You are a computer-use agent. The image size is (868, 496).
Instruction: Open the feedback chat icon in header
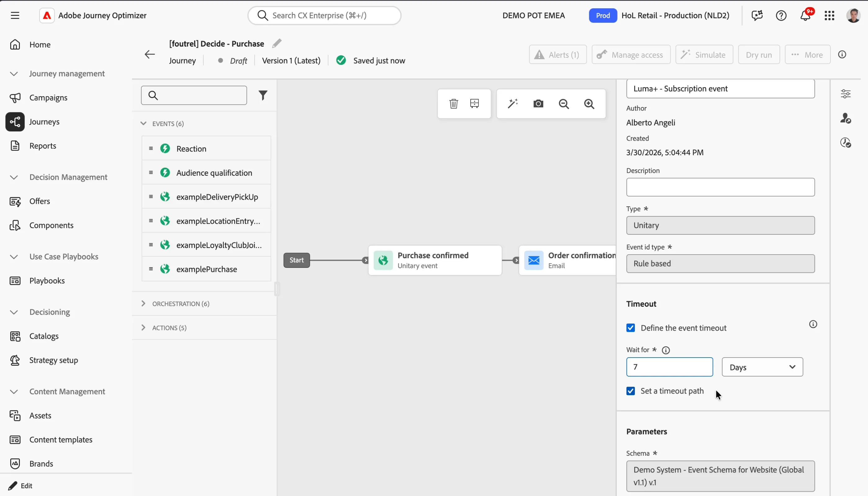click(757, 15)
